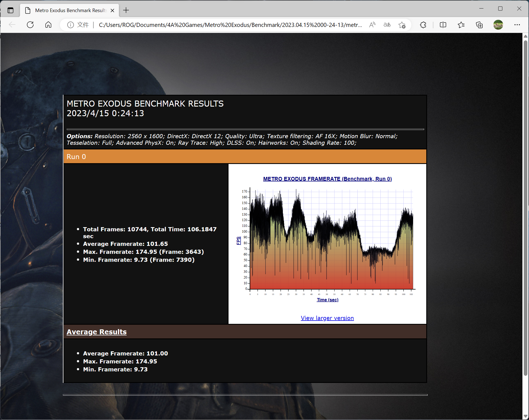Select the Metro Exodus Benchmark Results tab
The width and height of the screenshot is (529, 420).
[70, 10]
